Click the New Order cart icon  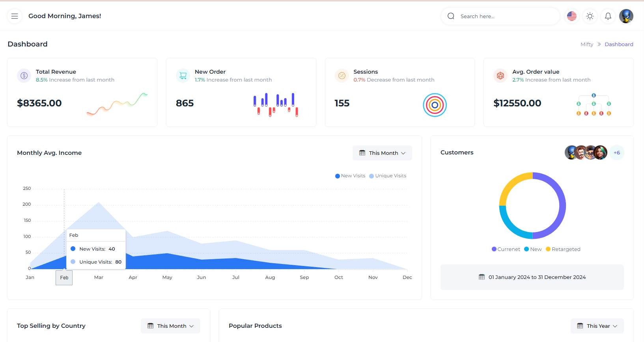[183, 76]
